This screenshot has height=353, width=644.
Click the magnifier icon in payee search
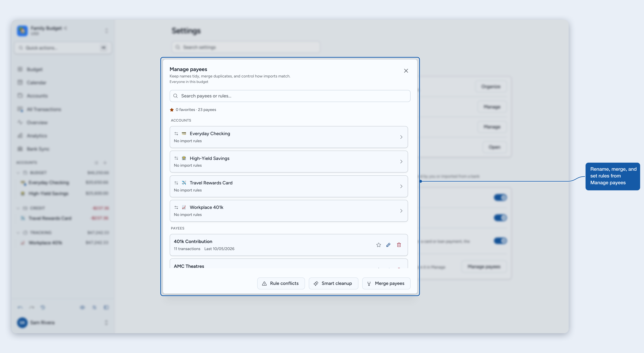click(175, 96)
